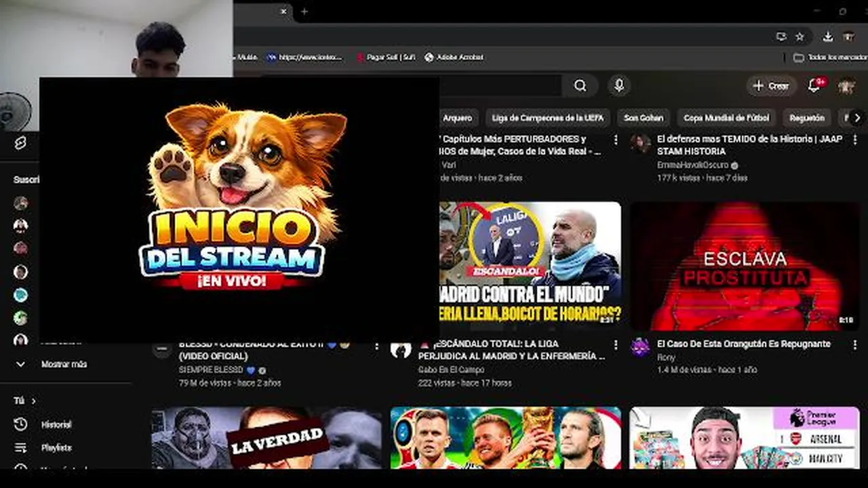Viewport: 868px width, 488px height.
Task: Open 'Todos los marcadores' folder
Action: (830, 58)
